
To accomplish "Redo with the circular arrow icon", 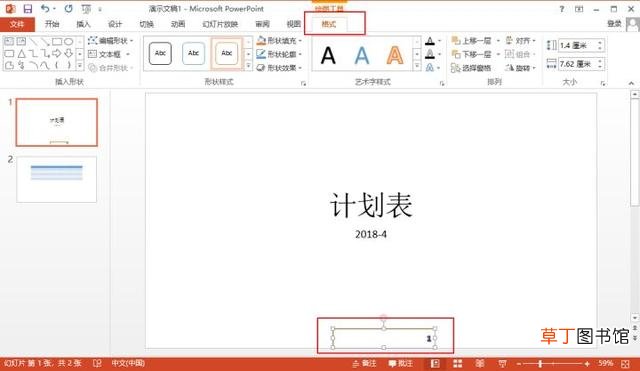I will (x=68, y=9).
